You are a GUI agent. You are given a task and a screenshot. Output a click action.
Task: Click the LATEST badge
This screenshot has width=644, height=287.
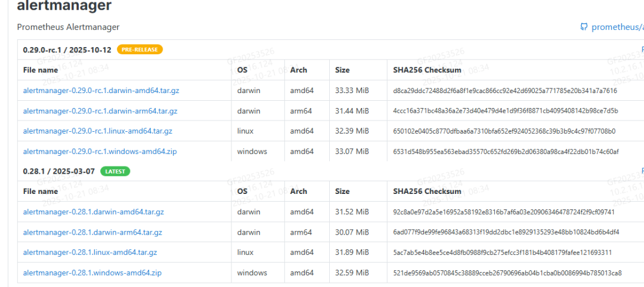(116, 171)
